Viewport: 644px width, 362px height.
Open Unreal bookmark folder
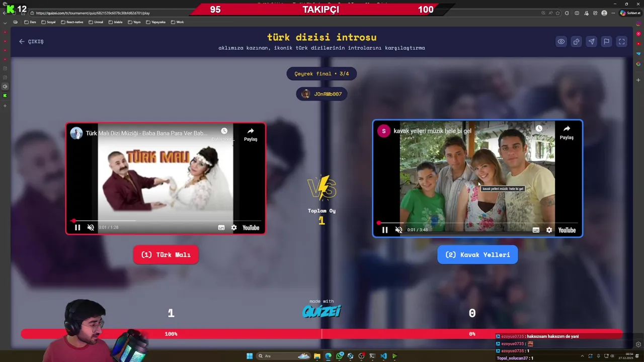(x=96, y=22)
